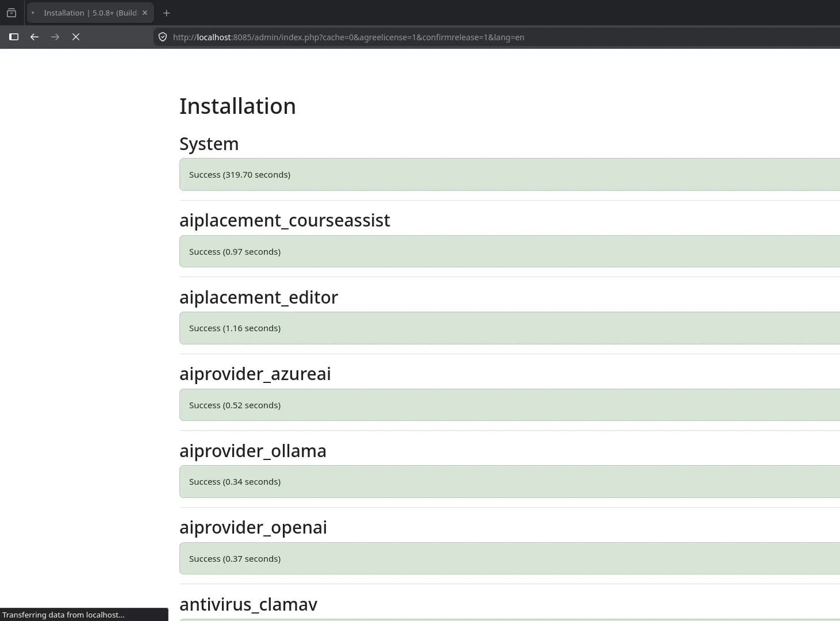This screenshot has height=621, width=840.
Task: Click 'Transferring data from localhost' status text
Action: click(63, 615)
